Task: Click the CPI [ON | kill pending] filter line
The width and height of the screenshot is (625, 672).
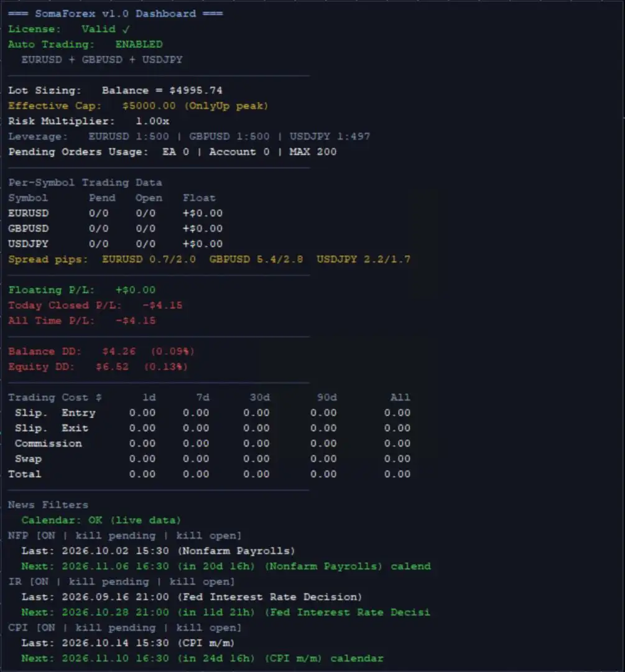Action: [125, 628]
